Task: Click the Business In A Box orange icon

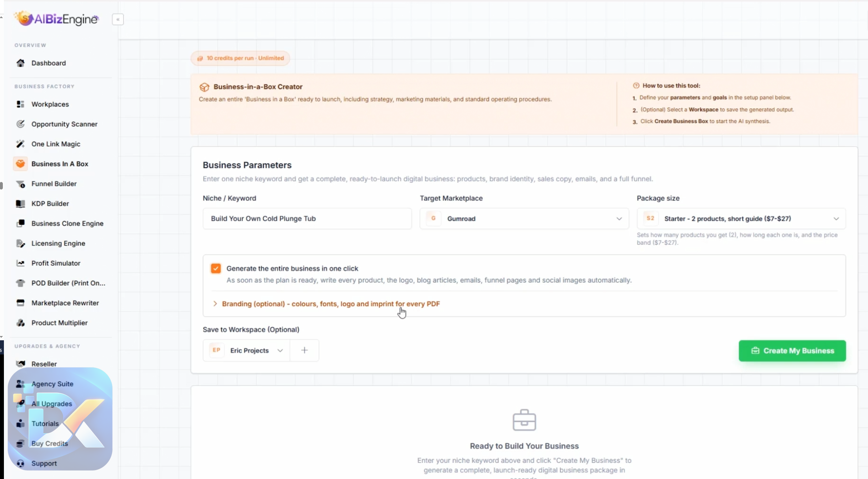Action: tap(21, 164)
